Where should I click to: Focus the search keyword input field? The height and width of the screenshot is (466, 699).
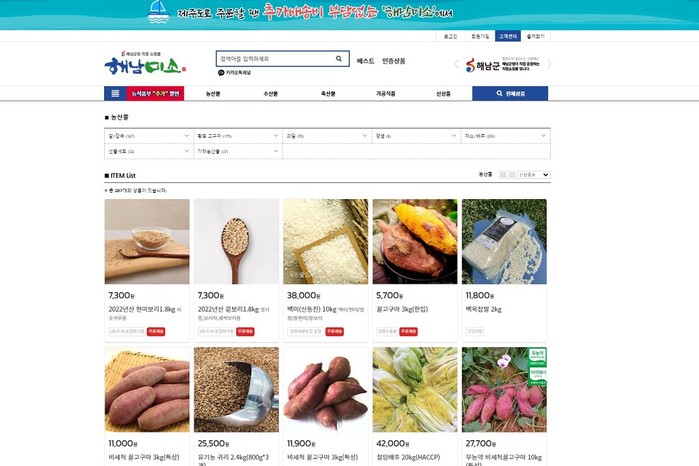tap(276, 58)
